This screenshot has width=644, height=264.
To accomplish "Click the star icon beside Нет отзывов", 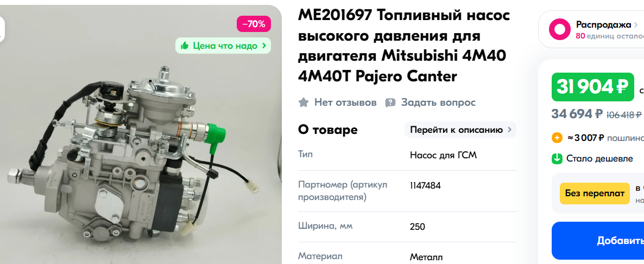I will pyautogui.click(x=304, y=102).
